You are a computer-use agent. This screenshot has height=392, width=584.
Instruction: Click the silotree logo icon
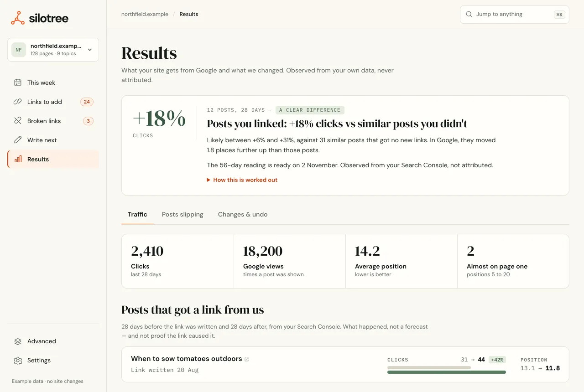pos(18,18)
